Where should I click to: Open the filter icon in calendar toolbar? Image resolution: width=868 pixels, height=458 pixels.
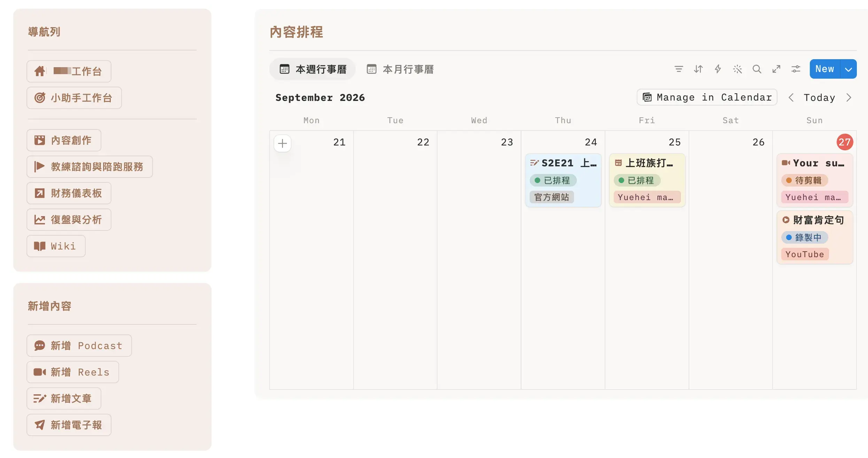679,69
